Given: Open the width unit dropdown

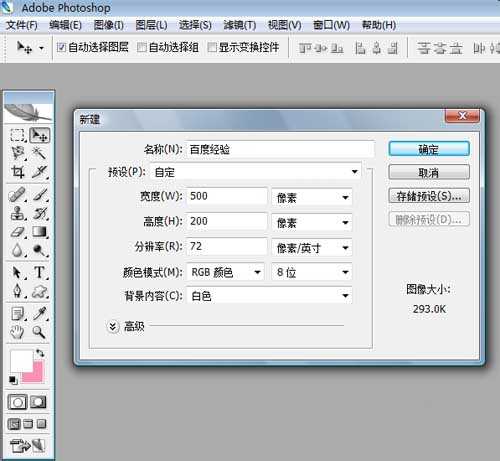Looking at the screenshot, I should 312,197.
